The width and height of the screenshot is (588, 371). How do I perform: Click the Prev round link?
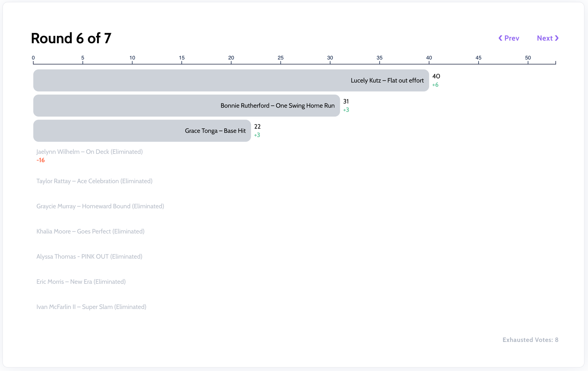[511, 38]
